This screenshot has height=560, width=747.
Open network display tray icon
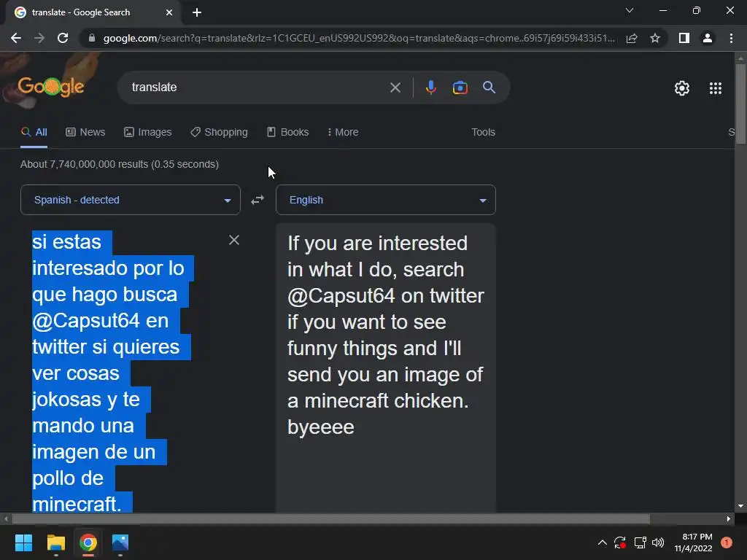click(640, 542)
